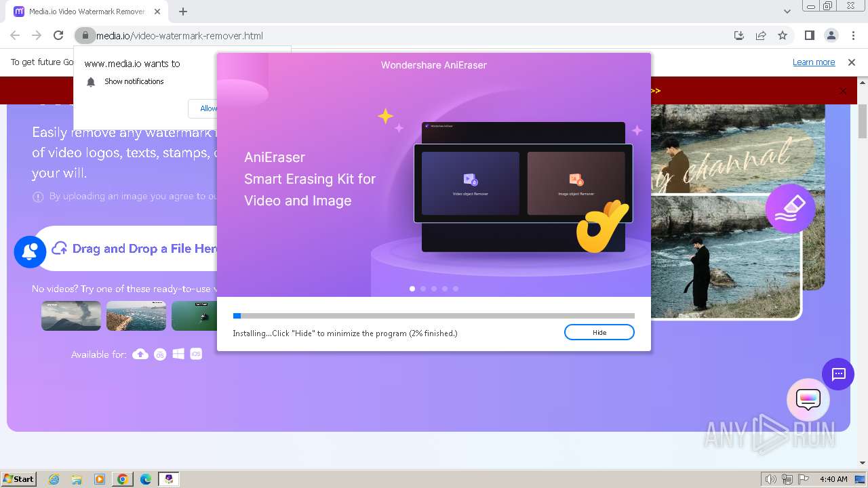Close the Media.io Video Watermark Remover tab
Image resolution: width=868 pixels, height=488 pixels.
click(x=157, y=12)
